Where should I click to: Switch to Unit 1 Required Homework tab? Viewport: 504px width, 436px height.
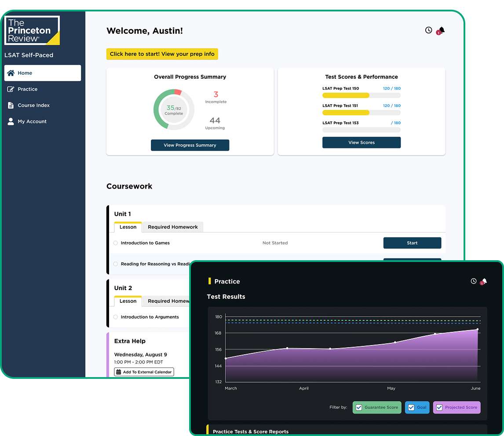[172, 227]
